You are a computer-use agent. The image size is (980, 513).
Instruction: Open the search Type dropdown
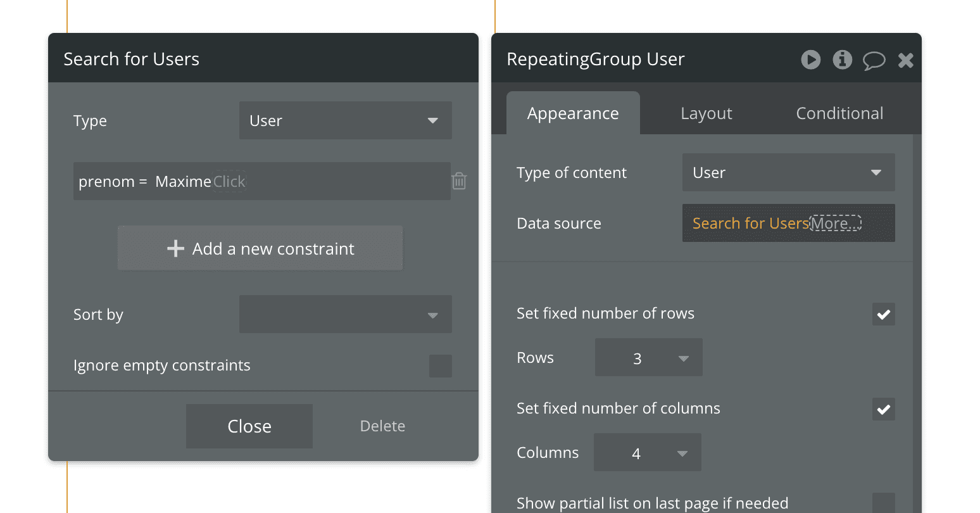(x=345, y=120)
